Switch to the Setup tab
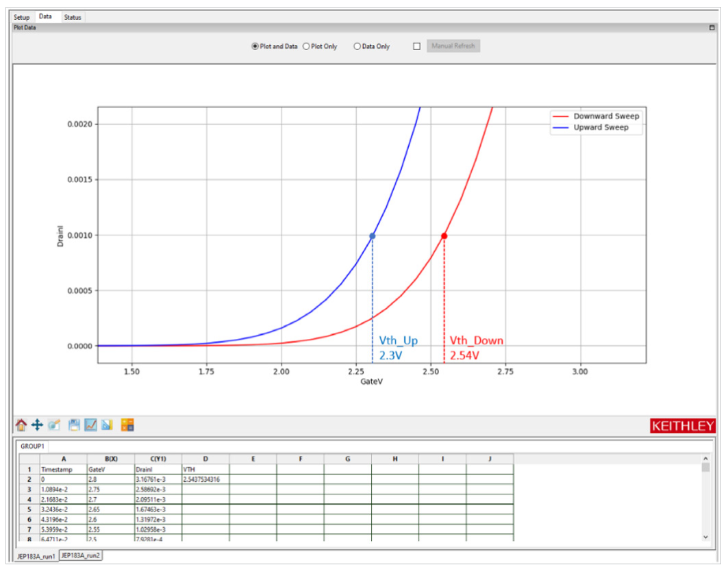 point(22,17)
